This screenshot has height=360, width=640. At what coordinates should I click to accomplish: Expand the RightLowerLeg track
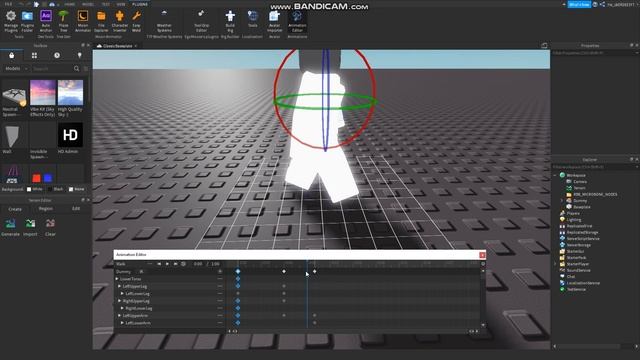(x=122, y=308)
